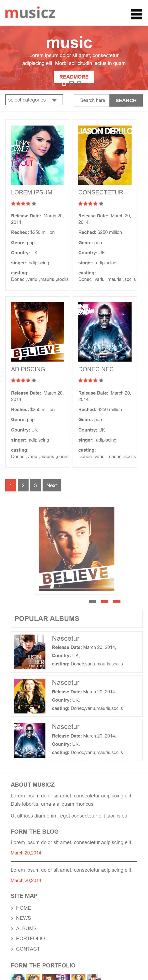Viewport: 148px width, 980px height.
Task: Click the star rating under DONEC NEC
Action: tap(91, 380)
